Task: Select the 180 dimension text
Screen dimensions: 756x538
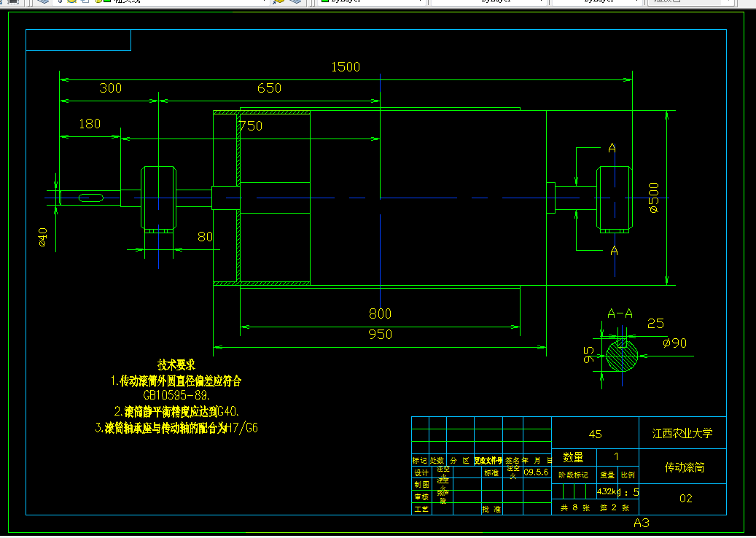Action: tap(90, 124)
